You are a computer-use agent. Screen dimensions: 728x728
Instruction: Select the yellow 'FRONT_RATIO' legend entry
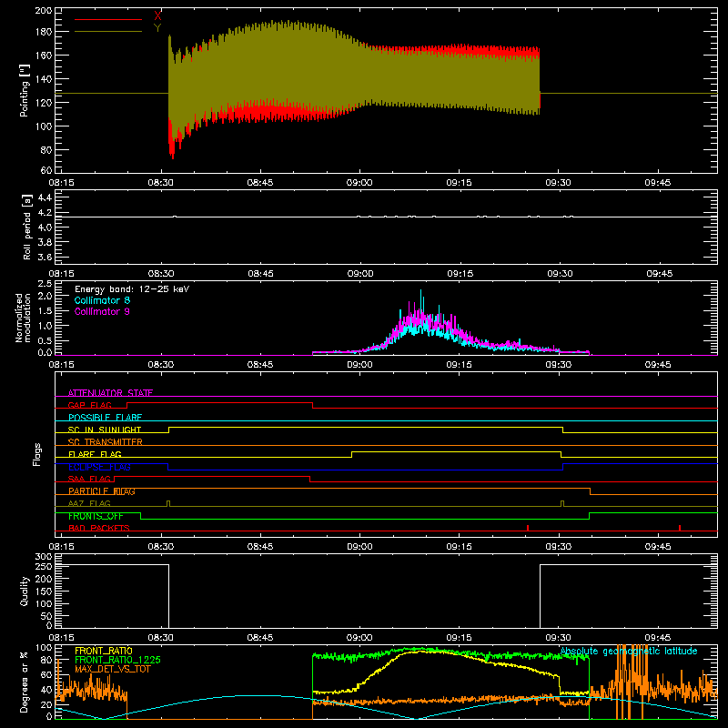[x=104, y=651]
